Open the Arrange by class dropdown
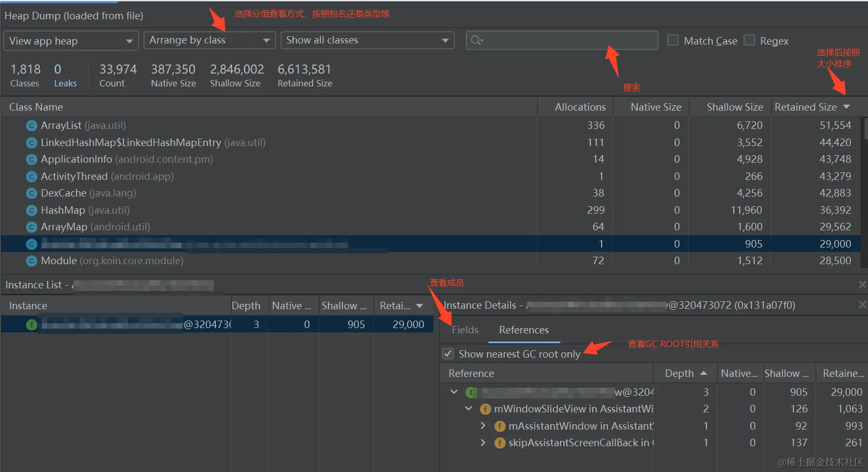This screenshot has width=868, height=472. [x=209, y=40]
